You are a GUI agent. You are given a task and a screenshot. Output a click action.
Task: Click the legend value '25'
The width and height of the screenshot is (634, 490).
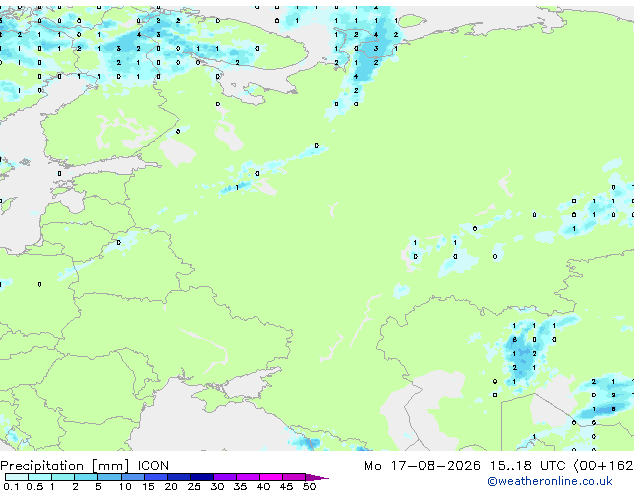point(194,486)
